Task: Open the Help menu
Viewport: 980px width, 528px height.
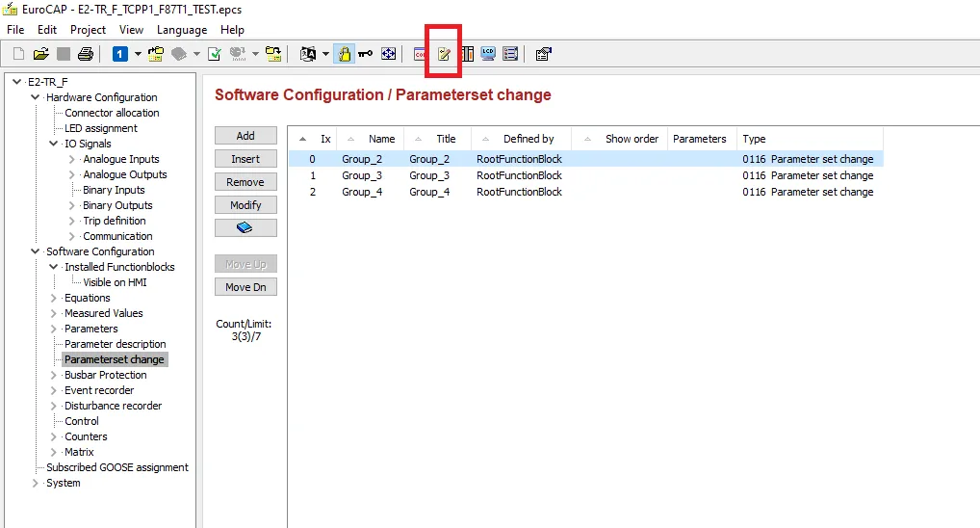Action: pyautogui.click(x=232, y=30)
